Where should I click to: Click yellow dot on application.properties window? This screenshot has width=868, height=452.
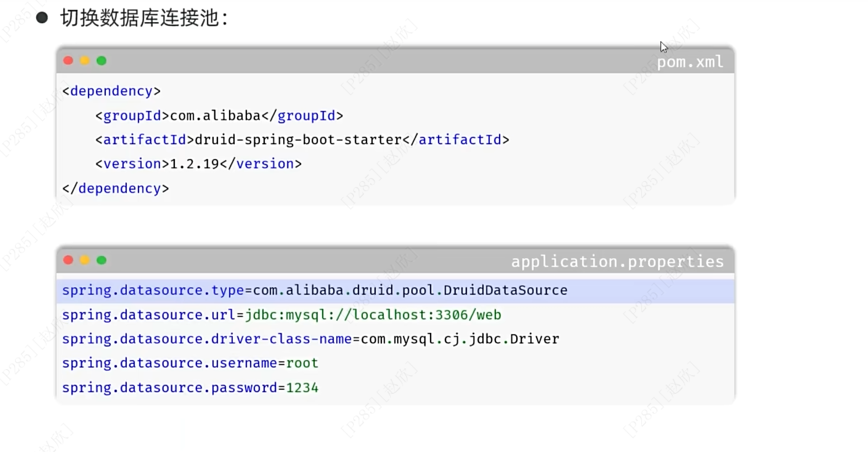[x=85, y=260]
